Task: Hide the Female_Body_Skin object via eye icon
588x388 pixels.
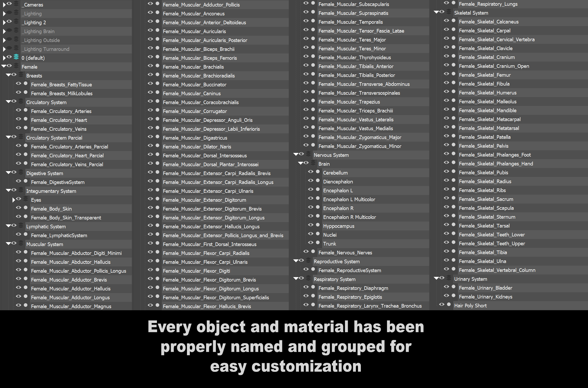Action: (x=18, y=207)
